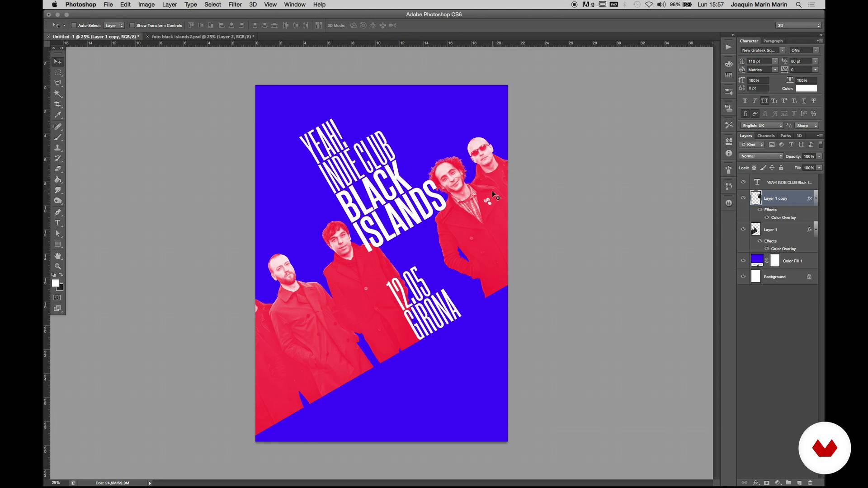Open the Apple menu
The image size is (868, 488).
tap(54, 5)
